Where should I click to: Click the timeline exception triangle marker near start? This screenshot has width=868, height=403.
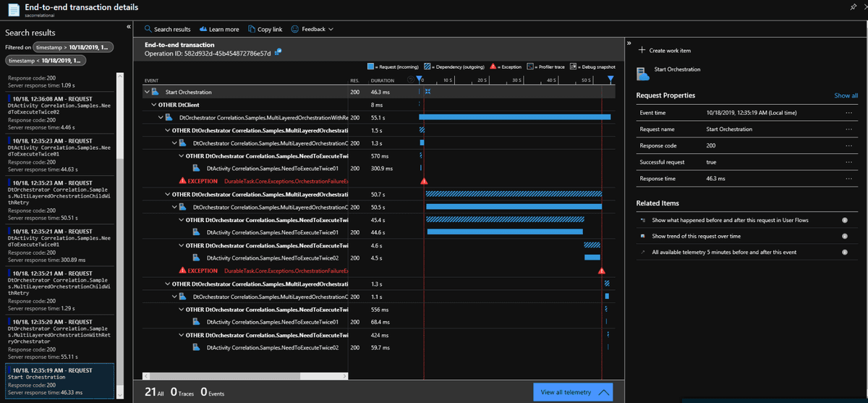[424, 181]
